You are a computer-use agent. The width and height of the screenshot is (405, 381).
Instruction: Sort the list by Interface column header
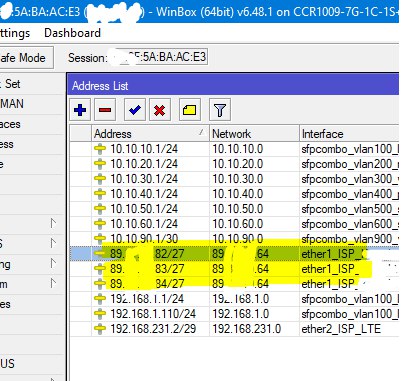tap(349, 134)
